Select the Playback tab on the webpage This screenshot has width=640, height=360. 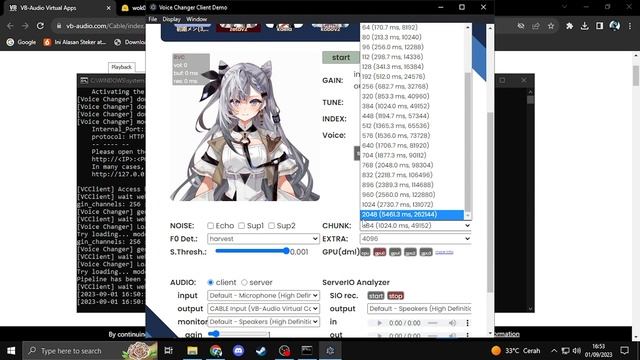(122, 67)
